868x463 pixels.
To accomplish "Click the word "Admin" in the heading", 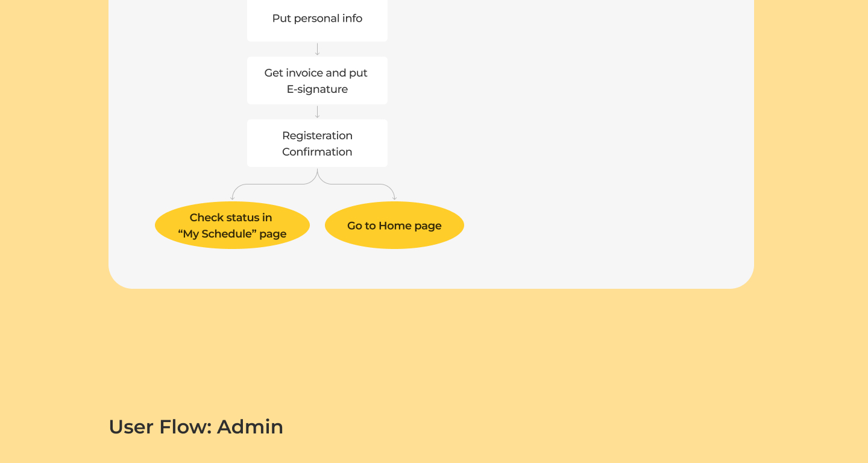I will 250,427.
